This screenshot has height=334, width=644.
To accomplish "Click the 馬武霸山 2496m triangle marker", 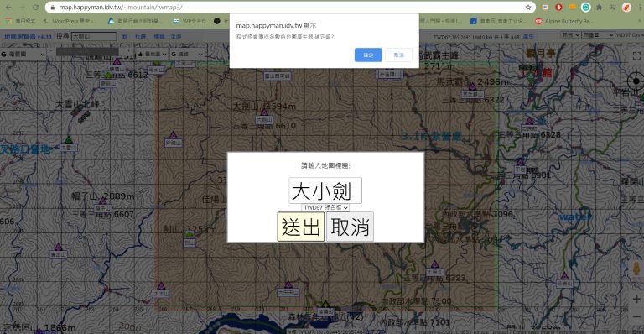I will click(473, 86).
